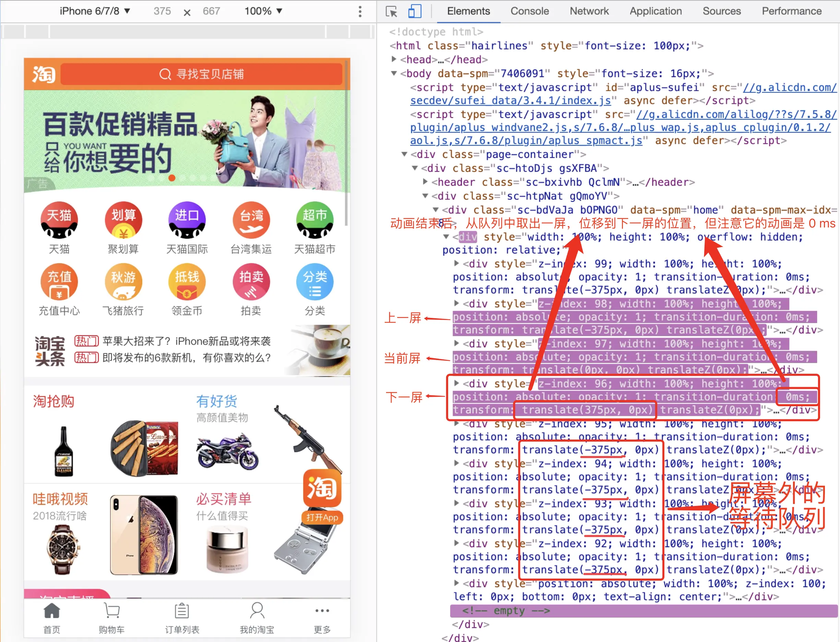Tap the 天猫 category icon
This screenshot has height=642, width=840.
pos(59,220)
